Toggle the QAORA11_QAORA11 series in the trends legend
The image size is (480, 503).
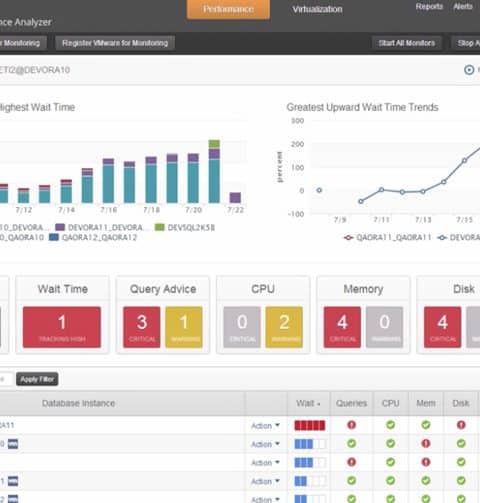[x=388, y=237]
